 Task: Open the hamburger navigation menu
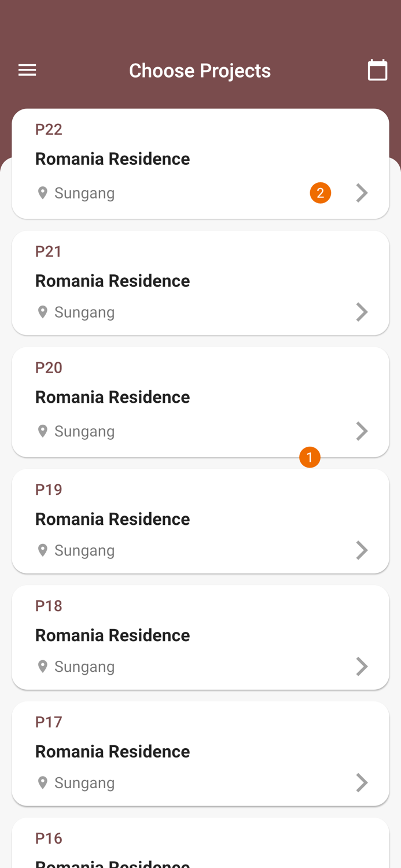27,71
